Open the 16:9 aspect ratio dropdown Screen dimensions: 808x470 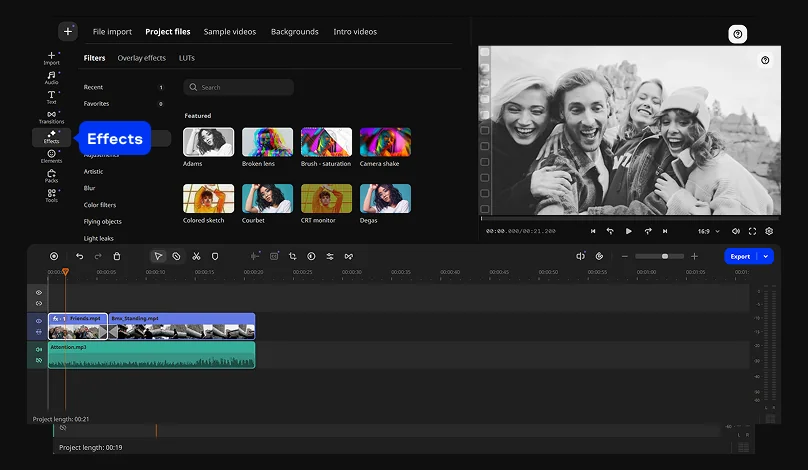708,231
